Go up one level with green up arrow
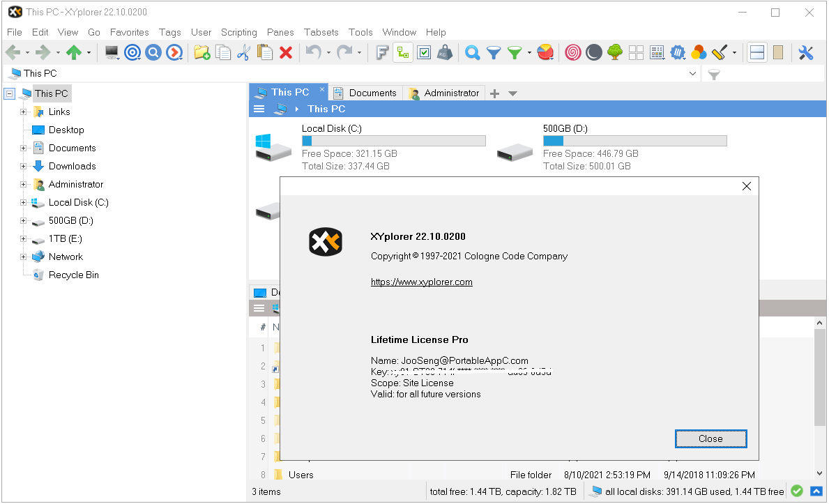Viewport: 829px width, 504px height. click(74, 52)
